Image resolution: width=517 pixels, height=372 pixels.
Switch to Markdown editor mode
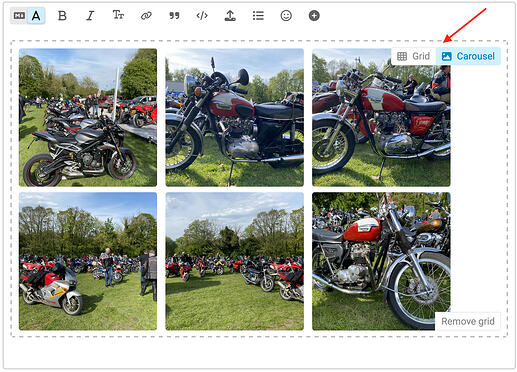[19, 16]
